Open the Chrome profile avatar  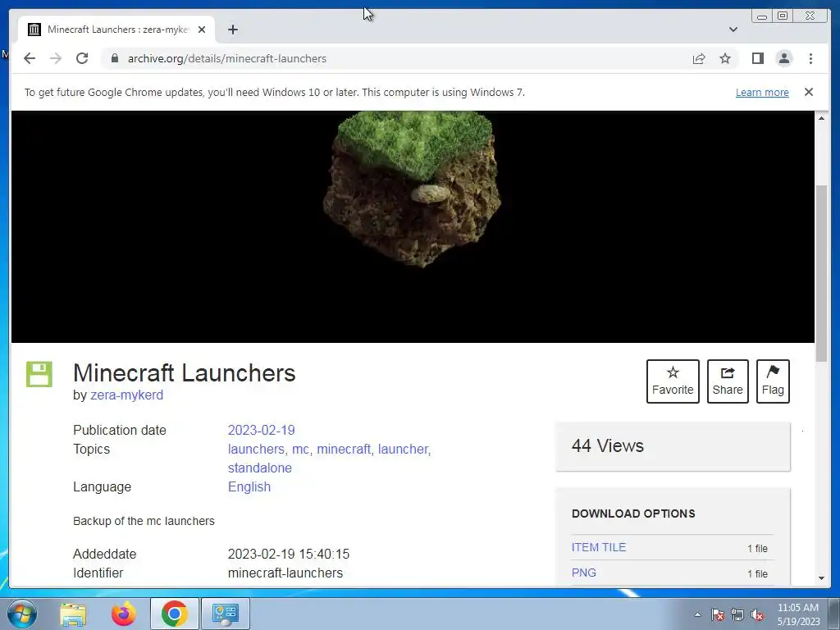783,58
